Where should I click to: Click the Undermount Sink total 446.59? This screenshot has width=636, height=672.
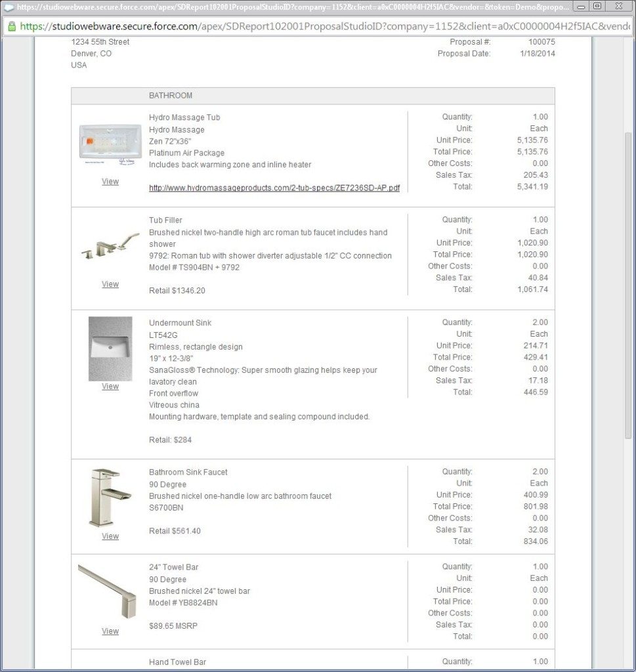[x=536, y=392]
